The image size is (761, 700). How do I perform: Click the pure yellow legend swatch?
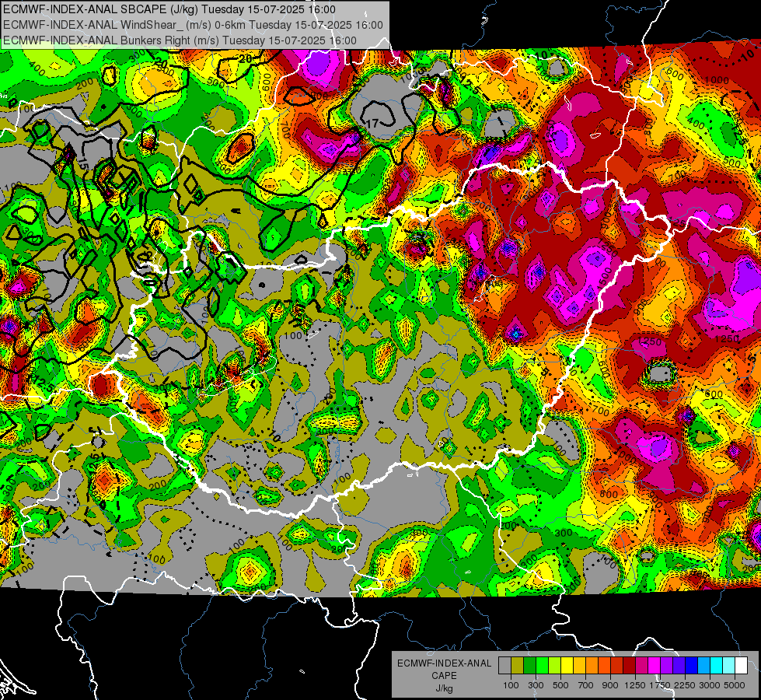pos(567,666)
